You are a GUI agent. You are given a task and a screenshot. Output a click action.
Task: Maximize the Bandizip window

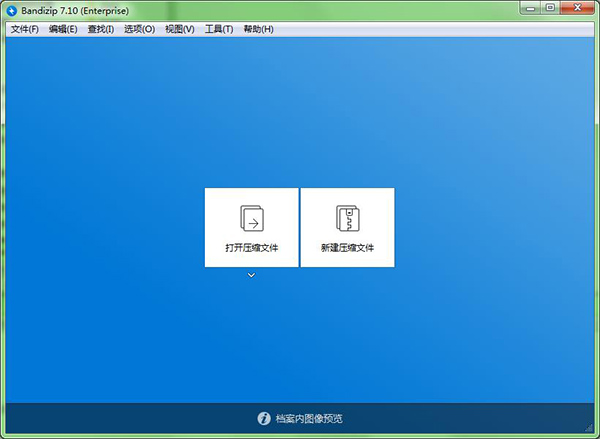550,8
